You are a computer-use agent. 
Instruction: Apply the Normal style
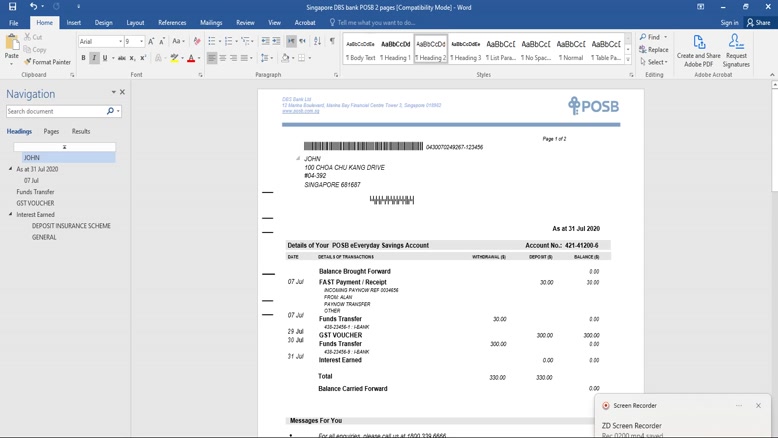571,50
